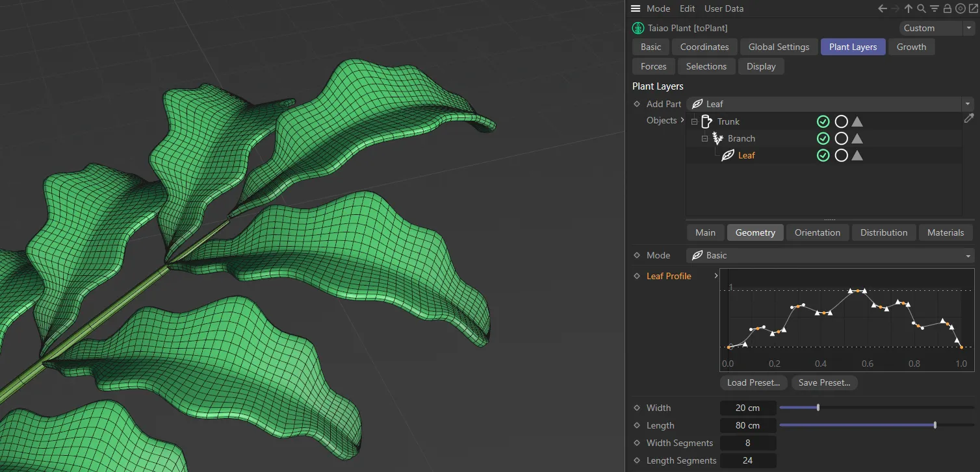Open the Distribution tab

(x=884, y=232)
